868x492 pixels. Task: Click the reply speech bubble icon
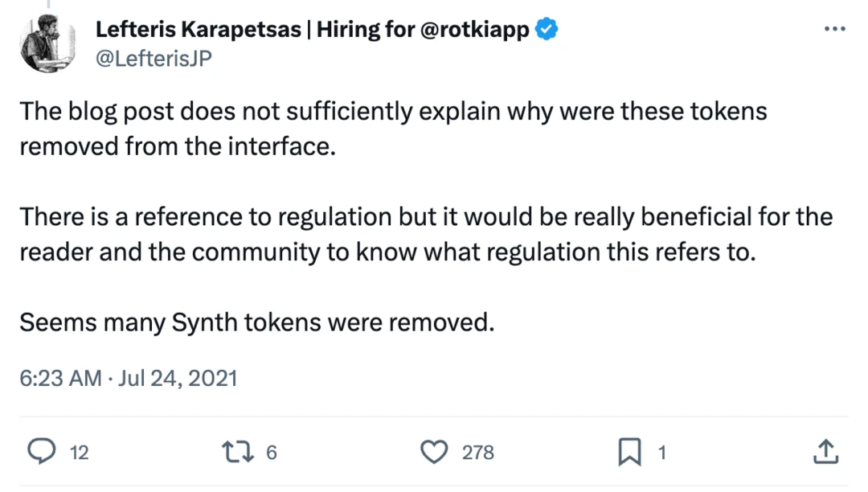41,453
